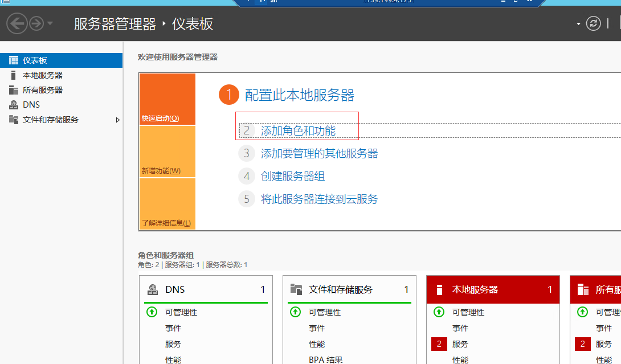The height and width of the screenshot is (364, 621).
Task: Open the DNS role tile header
Action: 206,289
